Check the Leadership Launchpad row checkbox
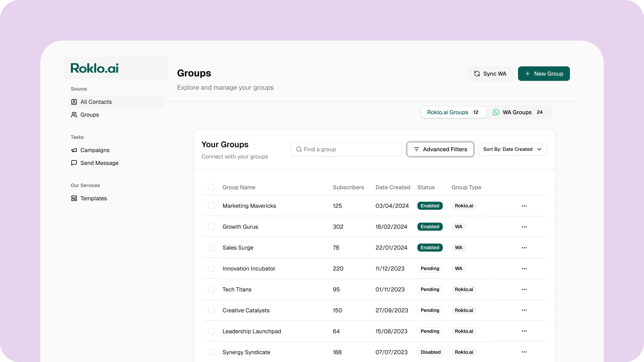644x362 pixels. 211,331
